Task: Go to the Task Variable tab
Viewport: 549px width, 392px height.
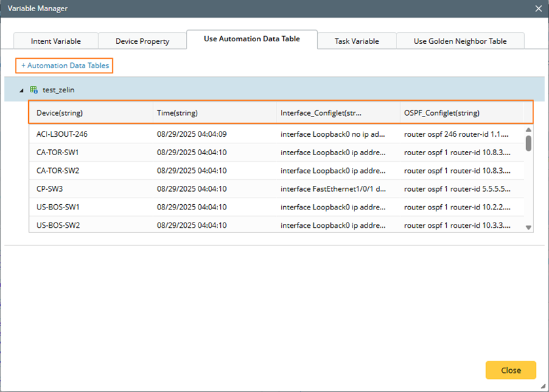Action: (x=356, y=41)
